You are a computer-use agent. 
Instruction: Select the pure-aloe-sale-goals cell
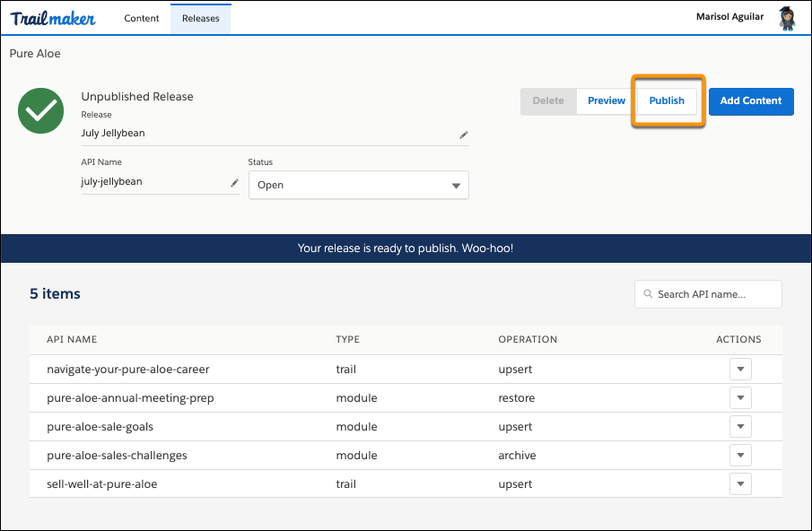[x=100, y=426]
